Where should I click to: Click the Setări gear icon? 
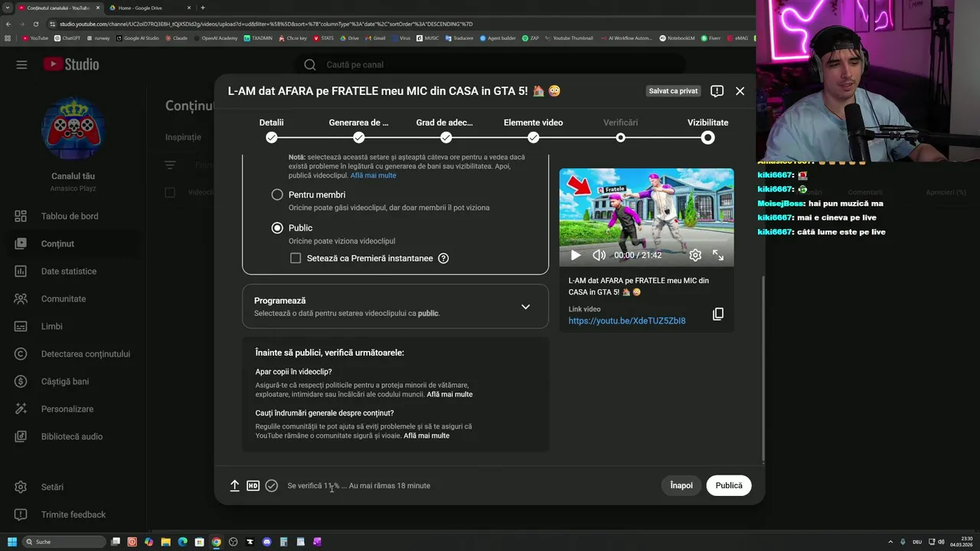pos(21,487)
